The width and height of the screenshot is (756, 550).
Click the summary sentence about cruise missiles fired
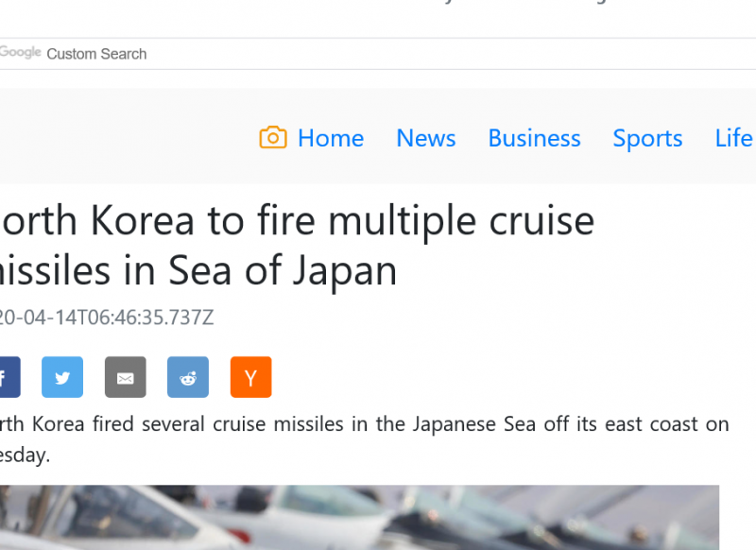[x=364, y=424]
